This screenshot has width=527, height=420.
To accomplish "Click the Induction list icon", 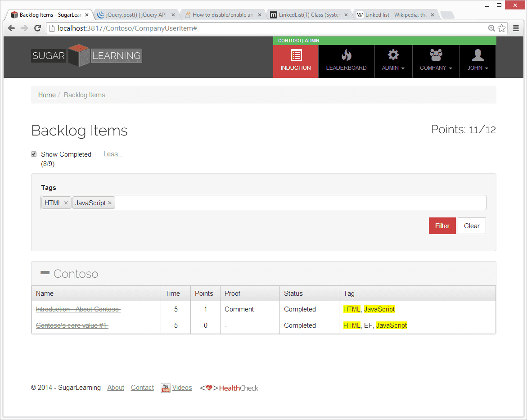I will (x=296, y=55).
